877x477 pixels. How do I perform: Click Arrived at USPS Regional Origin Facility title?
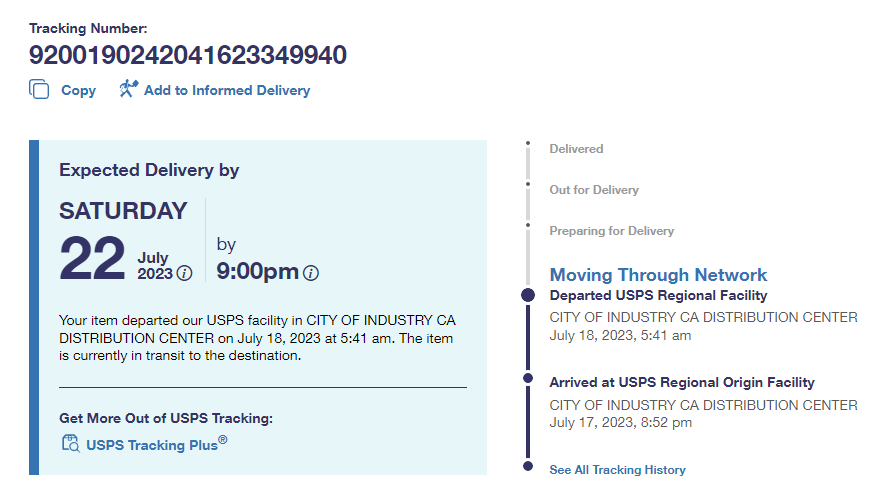[x=682, y=382]
